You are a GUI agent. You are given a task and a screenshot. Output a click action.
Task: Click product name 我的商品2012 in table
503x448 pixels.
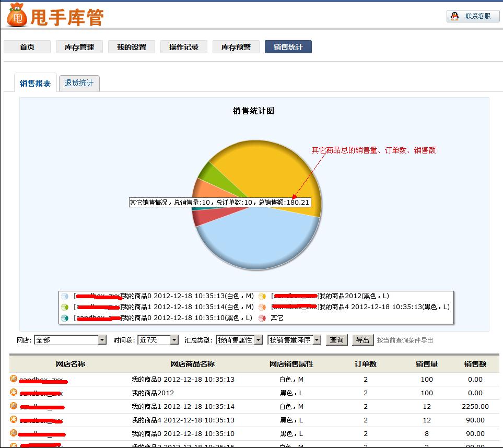(153, 393)
